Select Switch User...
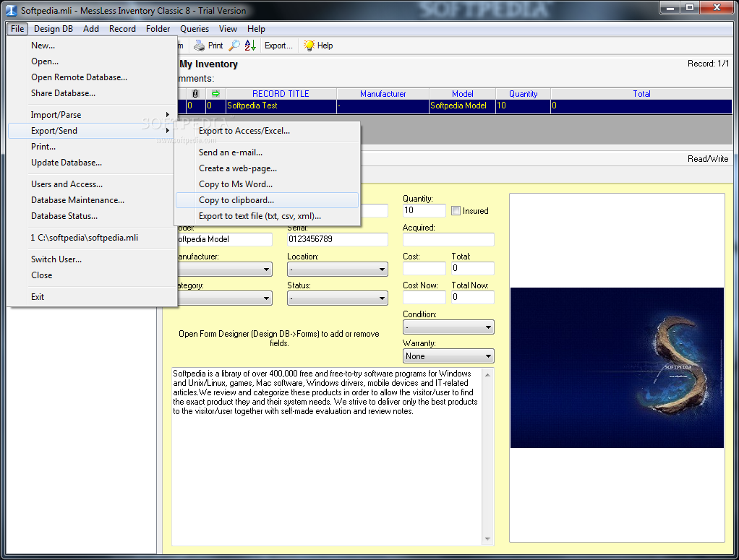 (x=92, y=259)
